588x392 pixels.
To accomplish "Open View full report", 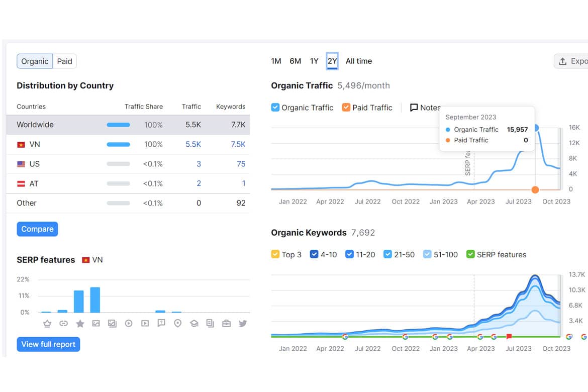I will click(x=48, y=344).
